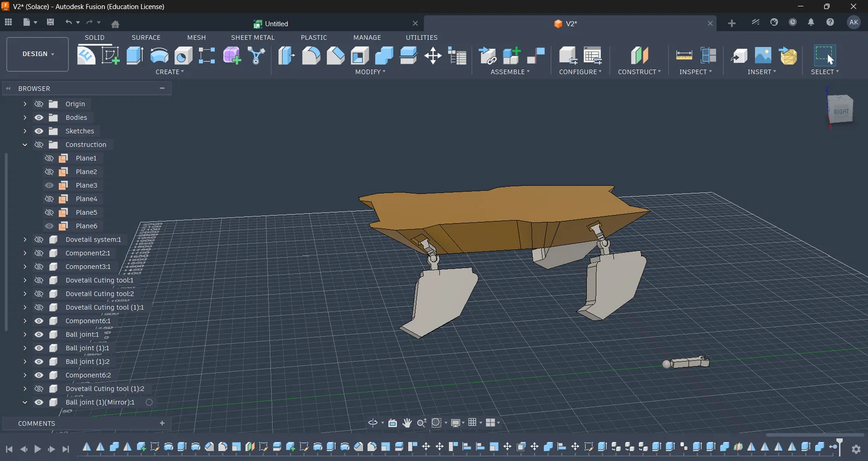Select the Create Sketch tool
This screenshot has width=868, height=461.
tap(110, 55)
